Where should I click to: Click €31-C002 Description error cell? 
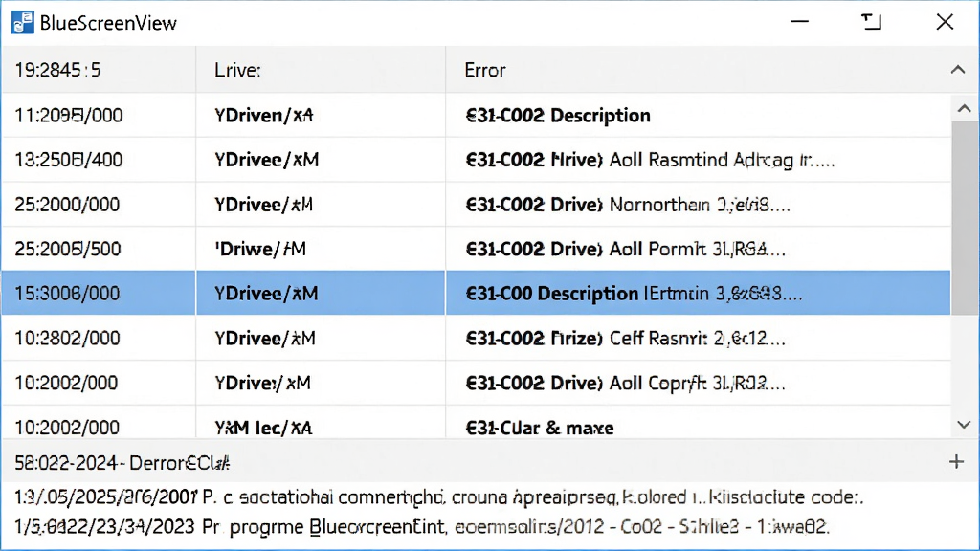698,116
